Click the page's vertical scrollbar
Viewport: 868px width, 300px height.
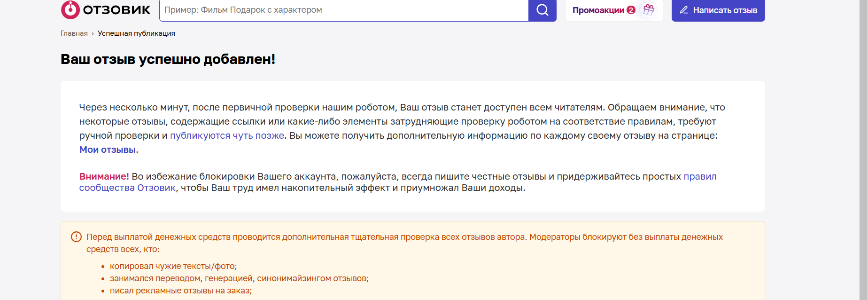pos(863,150)
